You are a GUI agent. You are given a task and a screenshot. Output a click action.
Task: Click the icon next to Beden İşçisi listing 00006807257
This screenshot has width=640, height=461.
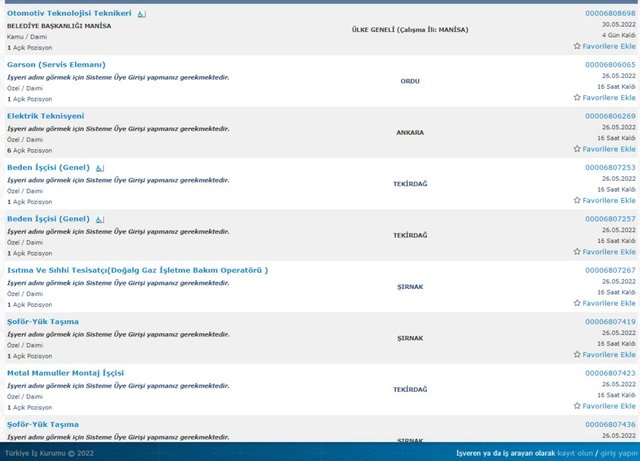(x=100, y=219)
